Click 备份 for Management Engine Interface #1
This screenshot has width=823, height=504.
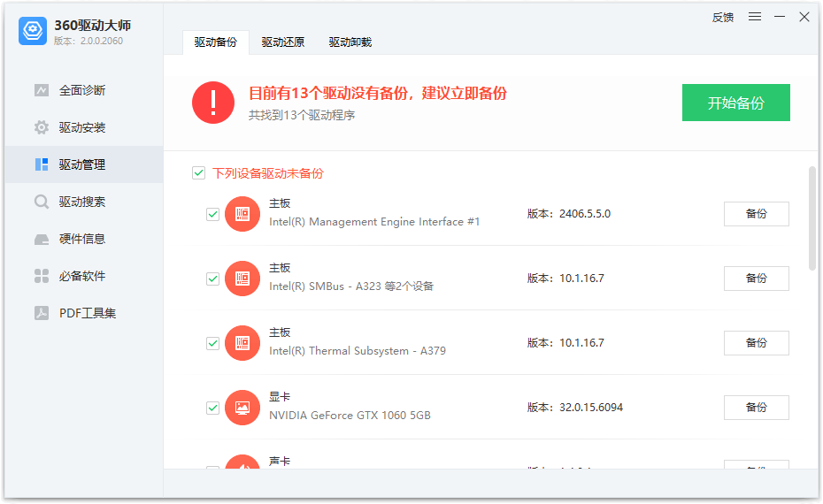click(x=757, y=214)
